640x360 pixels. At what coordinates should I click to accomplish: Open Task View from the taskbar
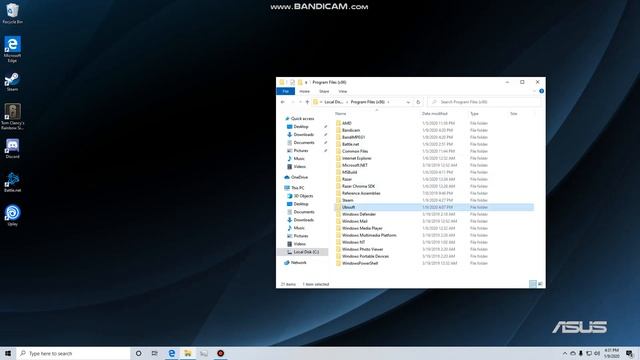pyautogui.click(x=155, y=353)
